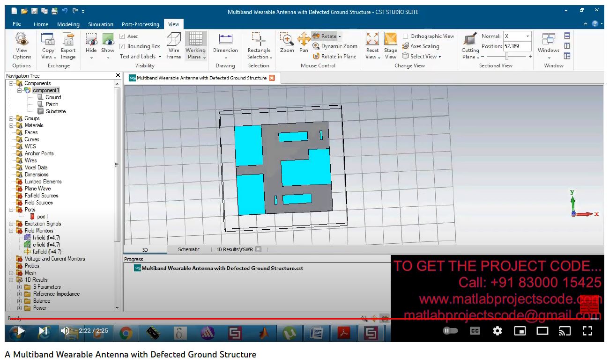Switch to the Modeling ribbon tab
The image size is (609, 364).
coord(68,24)
